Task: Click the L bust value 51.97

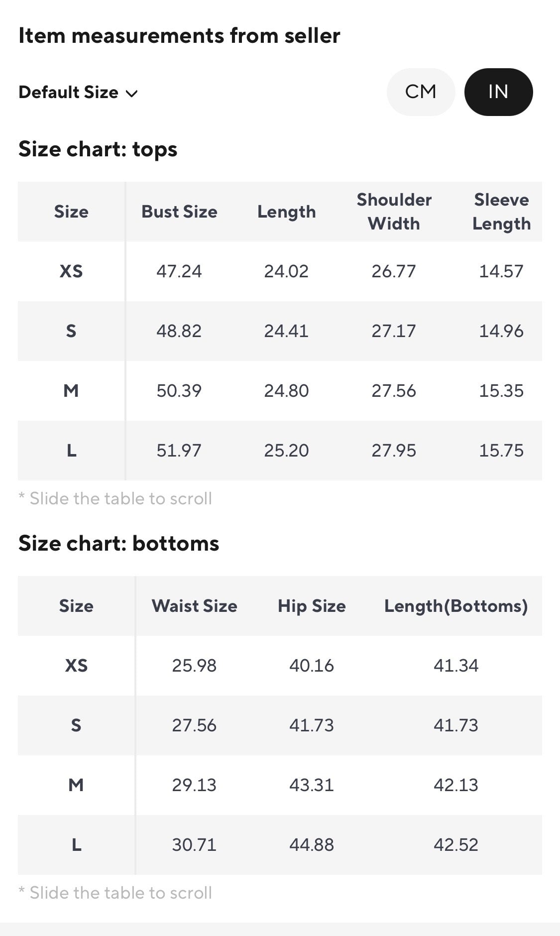Action: 179,451
